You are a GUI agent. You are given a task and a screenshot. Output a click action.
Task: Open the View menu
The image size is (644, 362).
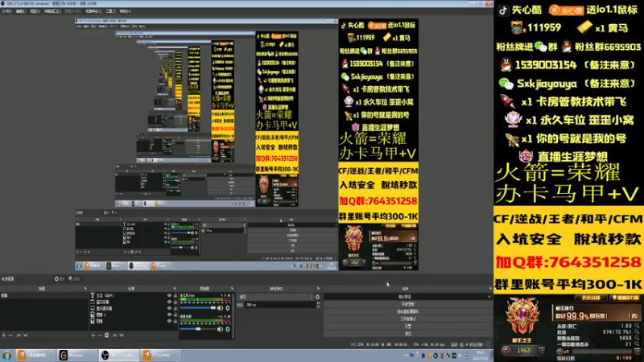click(35, 11)
